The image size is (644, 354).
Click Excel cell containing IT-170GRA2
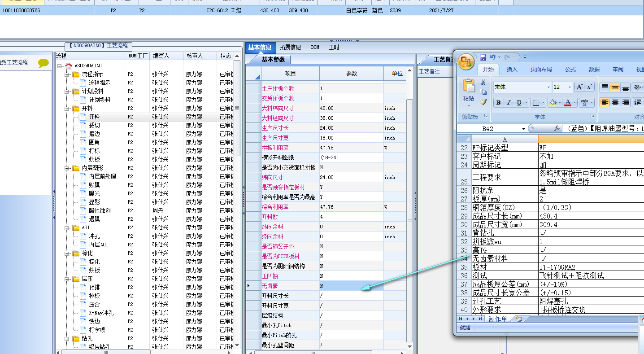tap(591, 267)
